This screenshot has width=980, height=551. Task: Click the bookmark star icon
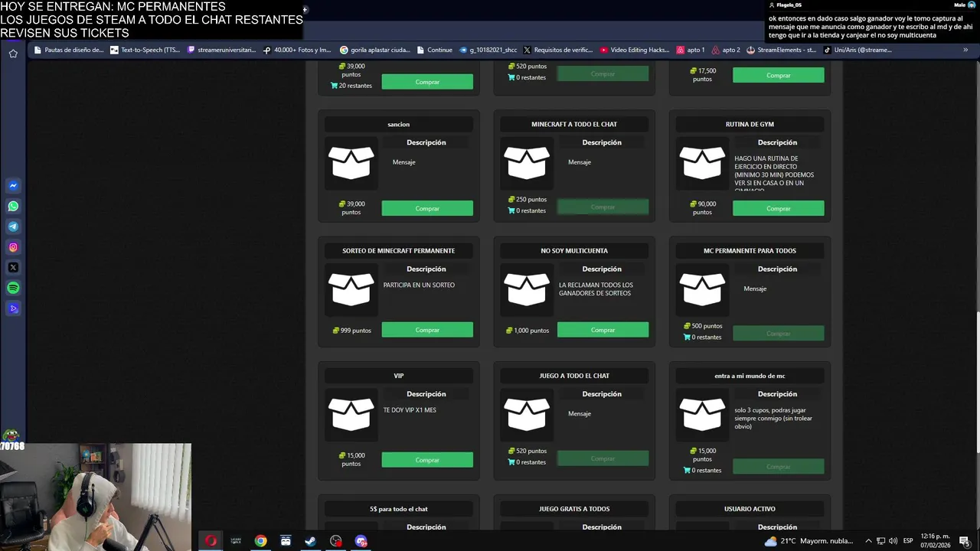[13, 54]
